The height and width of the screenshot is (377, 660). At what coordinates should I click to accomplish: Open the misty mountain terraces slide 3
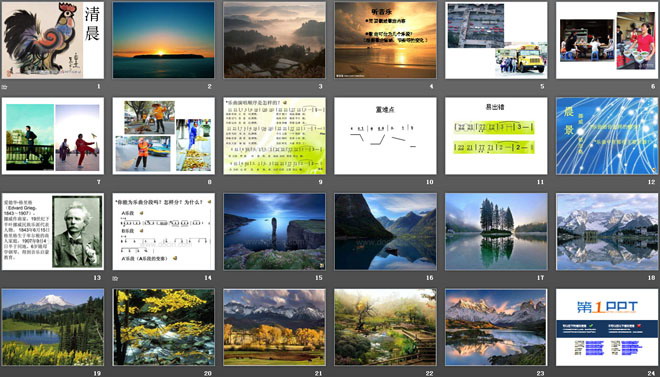pos(274,40)
